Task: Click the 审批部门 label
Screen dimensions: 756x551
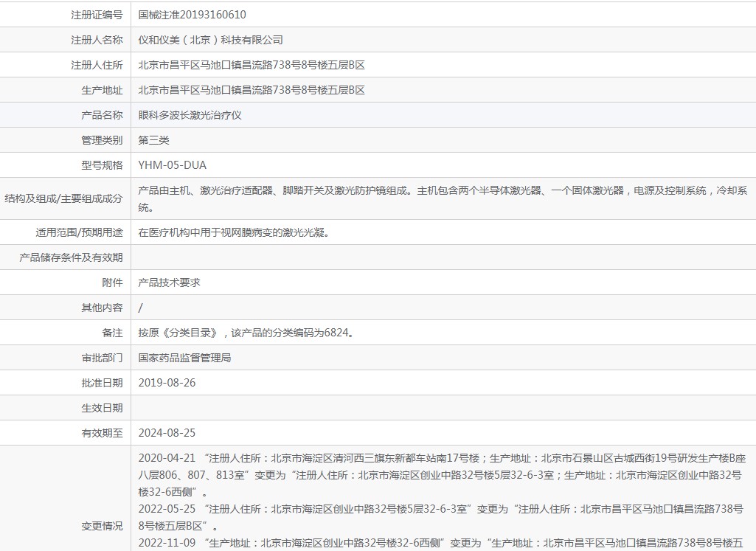Action: tap(103, 358)
